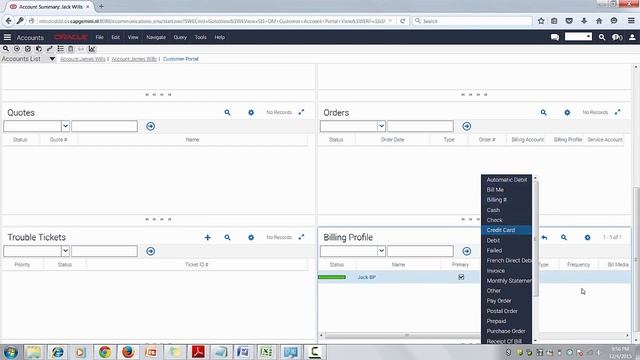Open search in Billing Profile panel
Image resolution: width=640 pixels, height=360 pixels.
(564, 237)
